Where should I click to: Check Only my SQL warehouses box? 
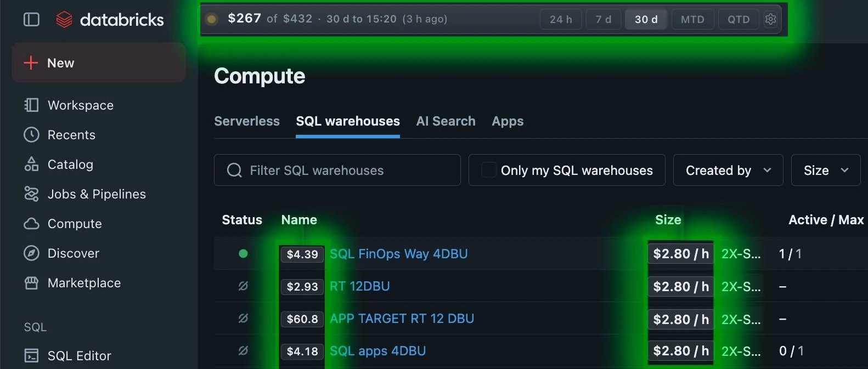(488, 171)
